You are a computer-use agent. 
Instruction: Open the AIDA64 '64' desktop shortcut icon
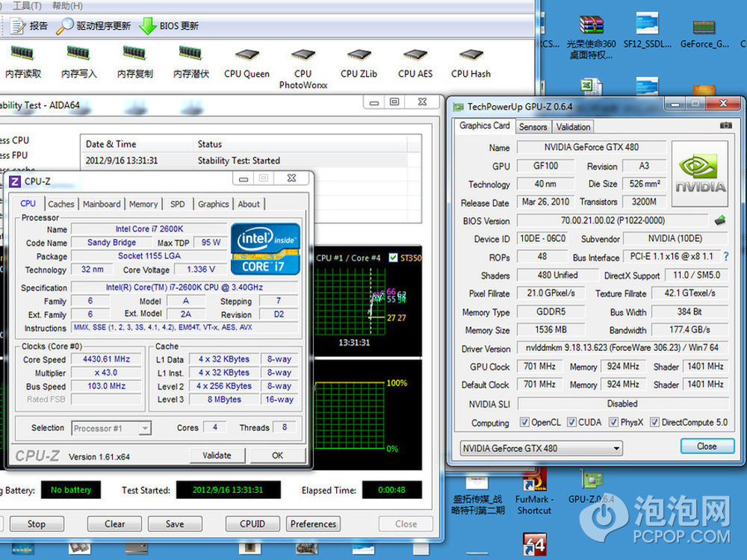point(535,545)
